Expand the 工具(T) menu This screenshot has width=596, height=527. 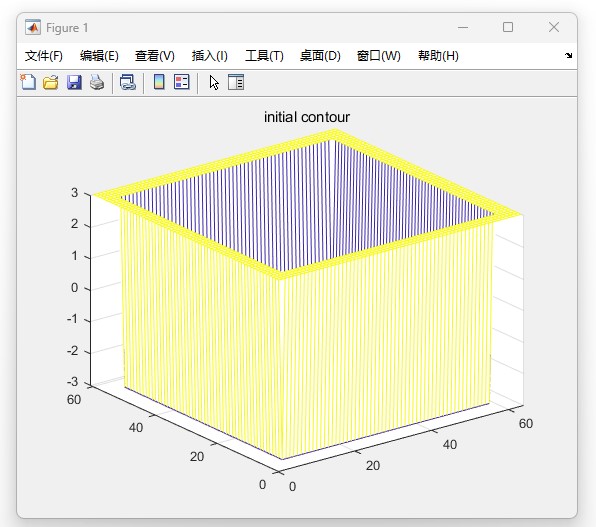click(x=264, y=56)
